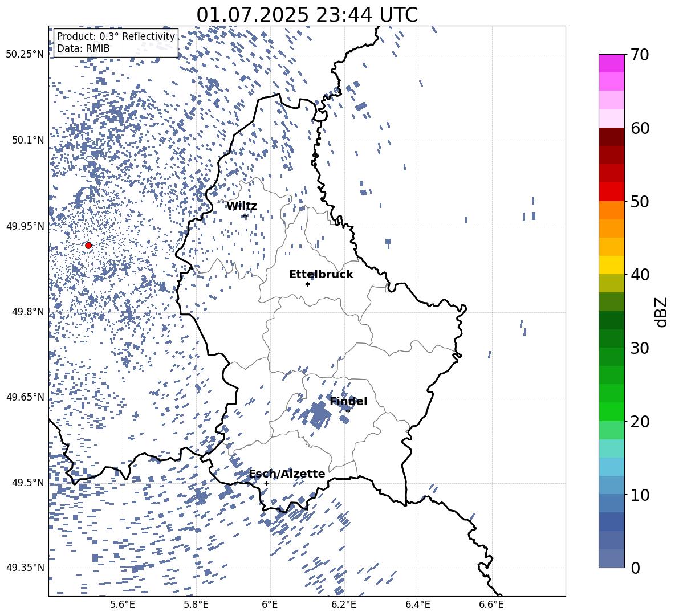The width and height of the screenshot is (675, 616).
Task: Click the 'Product: 0.3° Reflectivity' legend text
Action: 116,36
